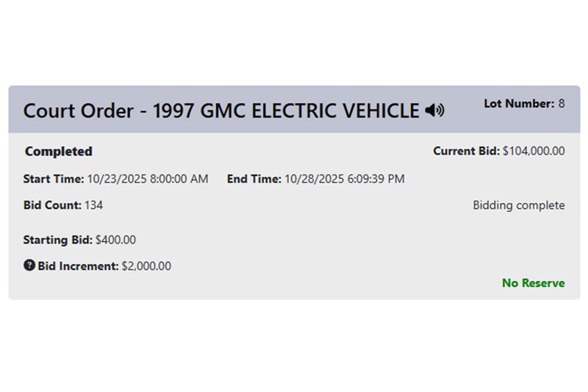Click the green No Reserve text
The width and height of the screenshot is (588, 392).
[534, 283]
